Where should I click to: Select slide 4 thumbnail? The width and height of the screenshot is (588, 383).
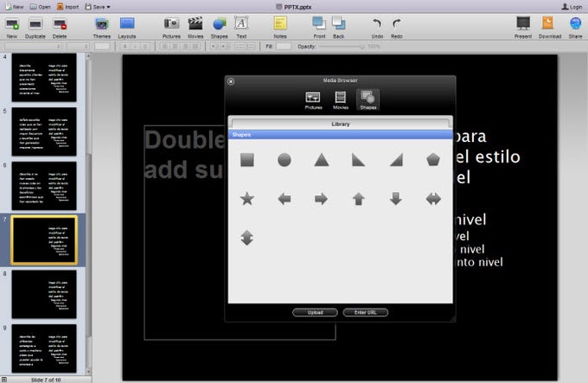coord(44,77)
